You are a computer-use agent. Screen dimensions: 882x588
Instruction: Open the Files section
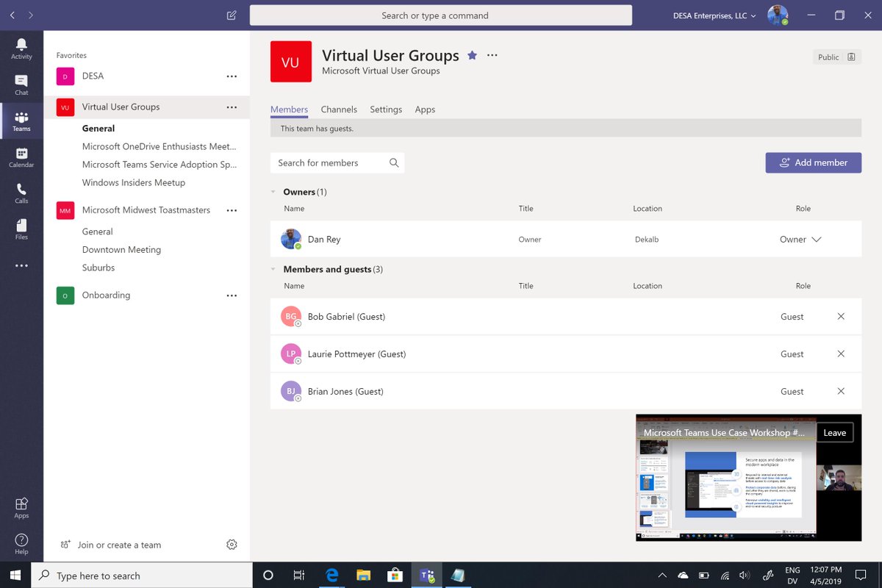(x=21, y=229)
